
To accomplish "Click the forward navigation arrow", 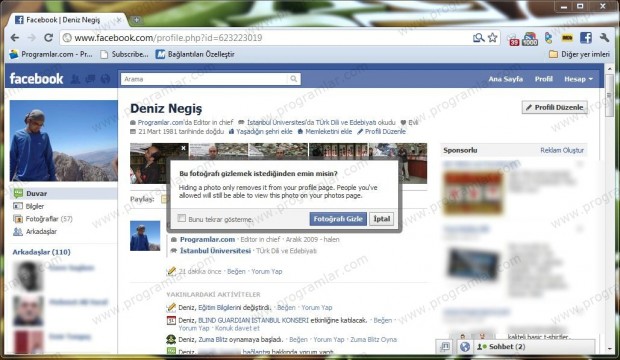I will 32,38.
